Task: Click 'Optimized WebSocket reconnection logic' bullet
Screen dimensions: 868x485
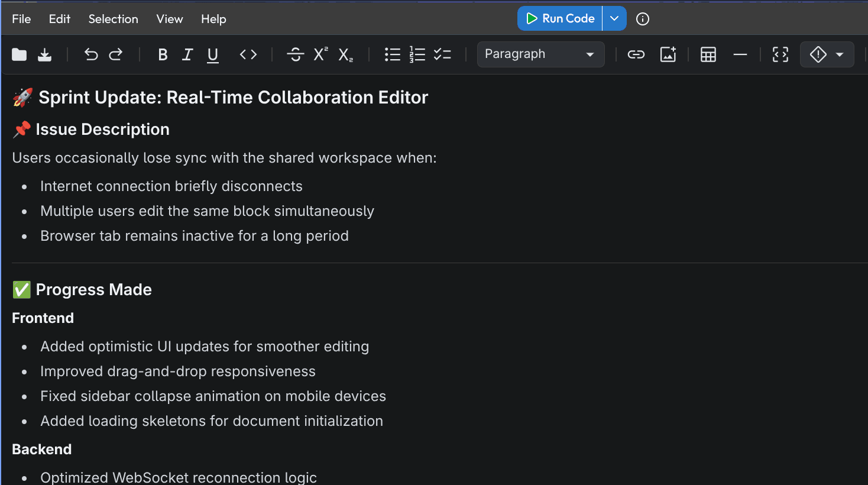Action: coord(179,477)
